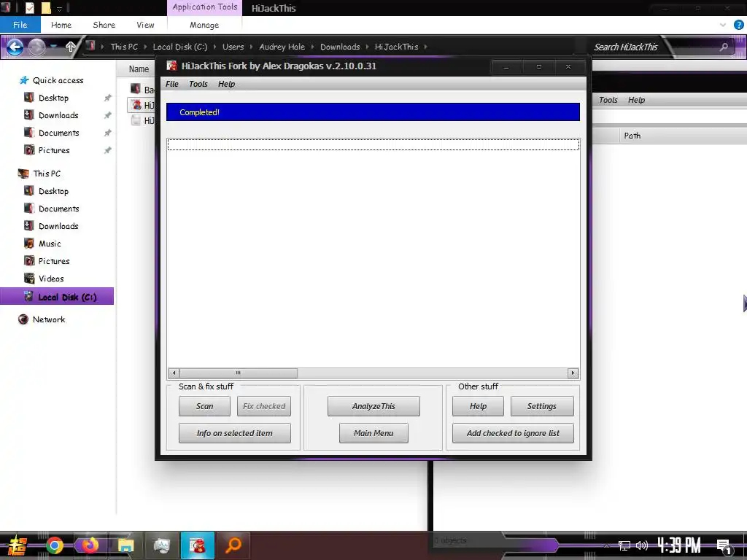Click the Info on selected item button

coord(235,433)
